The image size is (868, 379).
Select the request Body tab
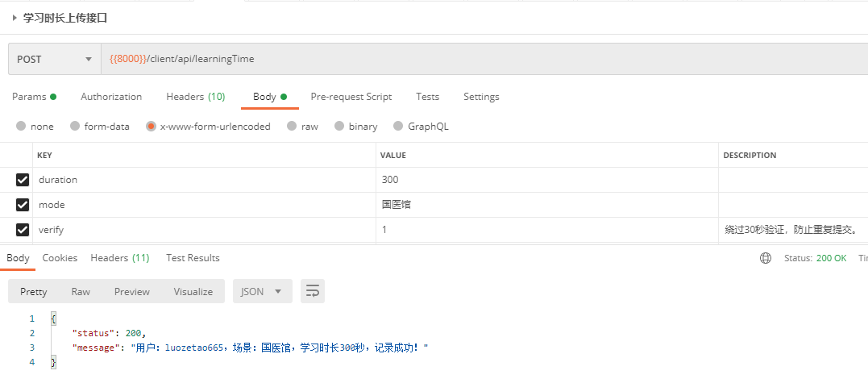click(270, 97)
